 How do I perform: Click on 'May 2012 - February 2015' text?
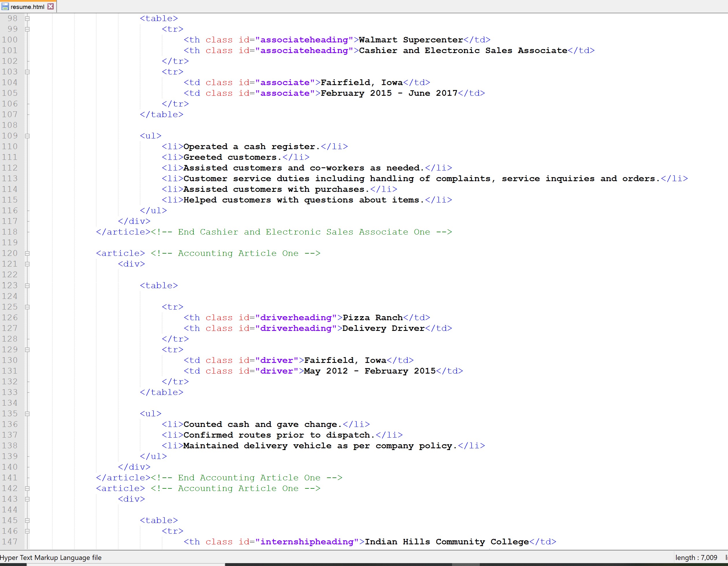click(x=370, y=371)
